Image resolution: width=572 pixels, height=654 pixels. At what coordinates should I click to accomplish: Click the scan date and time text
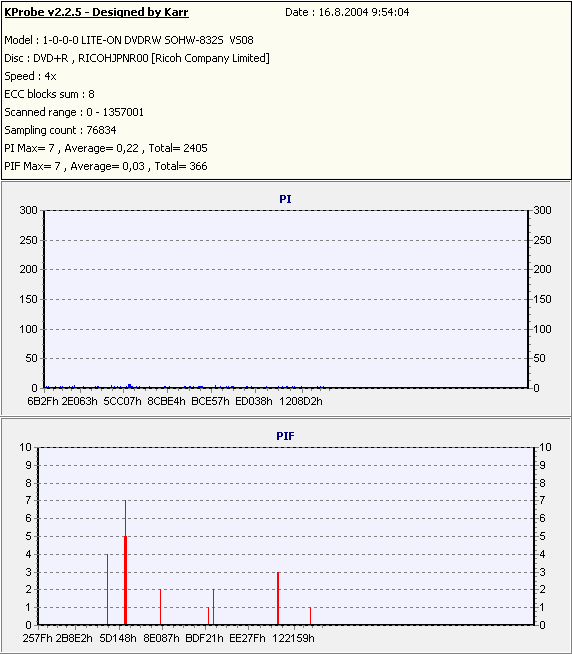[x=347, y=12]
